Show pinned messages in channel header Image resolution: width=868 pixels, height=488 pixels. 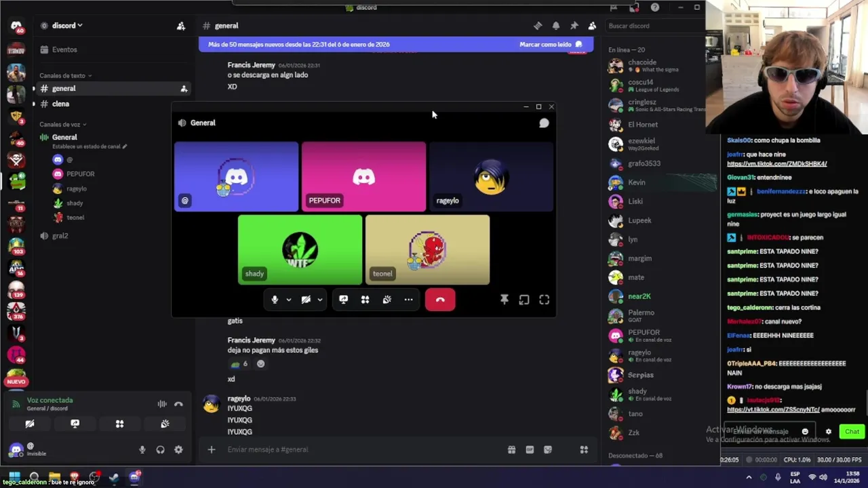coord(574,26)
